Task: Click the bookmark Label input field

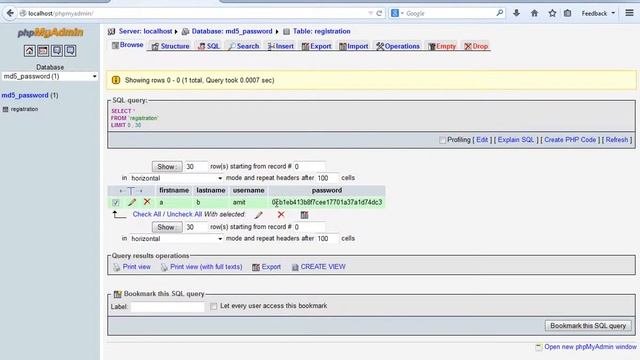Action: pyautogui.click(x=167, y=307)
